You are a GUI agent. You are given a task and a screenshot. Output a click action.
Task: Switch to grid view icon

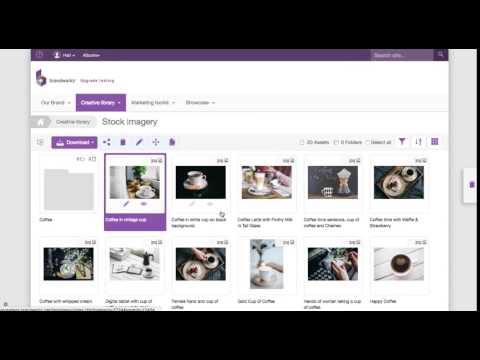(435, 142)
